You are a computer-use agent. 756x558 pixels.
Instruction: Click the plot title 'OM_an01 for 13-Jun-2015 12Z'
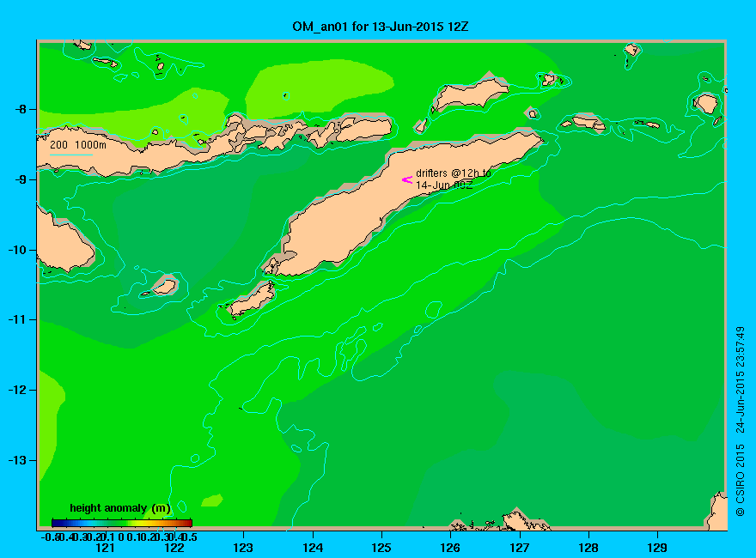pyautogui.click(x=380, y=27)
